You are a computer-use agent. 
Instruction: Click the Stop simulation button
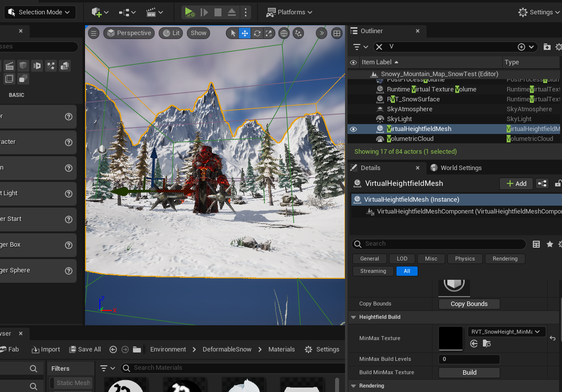click(218, 12)
